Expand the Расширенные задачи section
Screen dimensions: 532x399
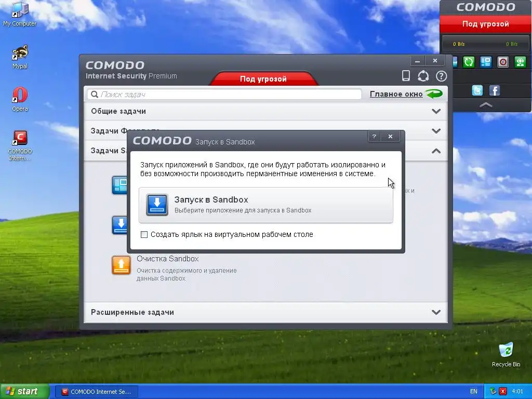tap(265, 312)
